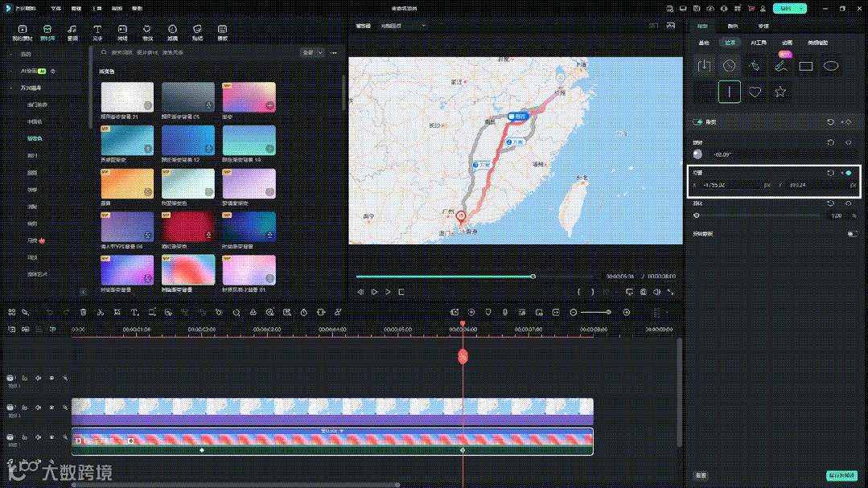The image size is (868, 488).
Task: Select the circle mask shape
Action: (x=729, y=66)
